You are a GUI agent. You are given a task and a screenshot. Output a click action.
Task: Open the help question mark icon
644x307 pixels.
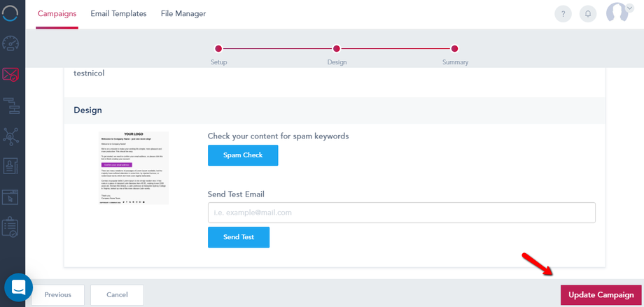(563, 14)
